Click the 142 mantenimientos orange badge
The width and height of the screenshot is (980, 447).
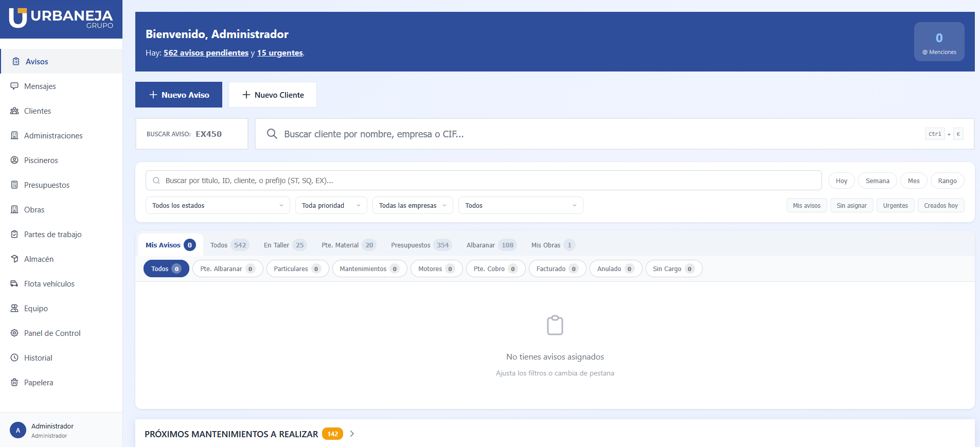tap(332, 434)
